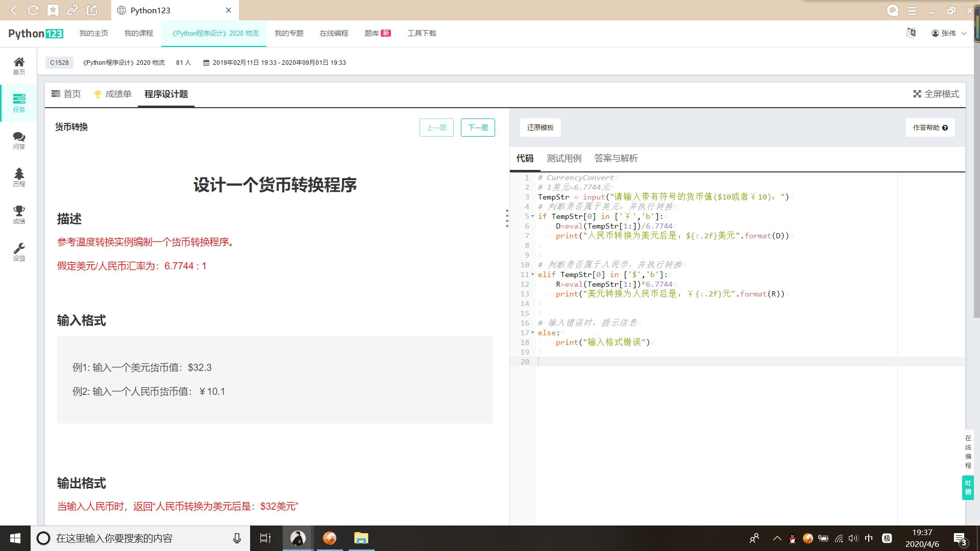Collapse the code fold arrow at line 5
This screenshot has height=551, width=980.
[x=533, y=216]
